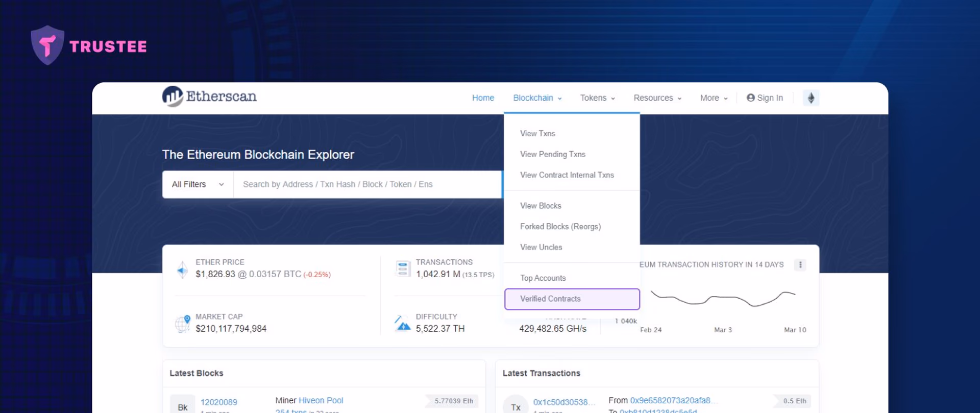Click the transaction history line chart

coord(723,299)
